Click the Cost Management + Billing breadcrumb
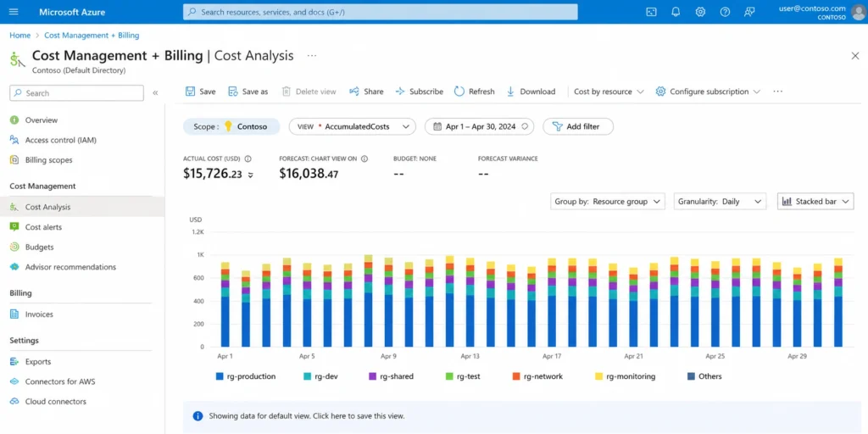 tap(92, 36)
